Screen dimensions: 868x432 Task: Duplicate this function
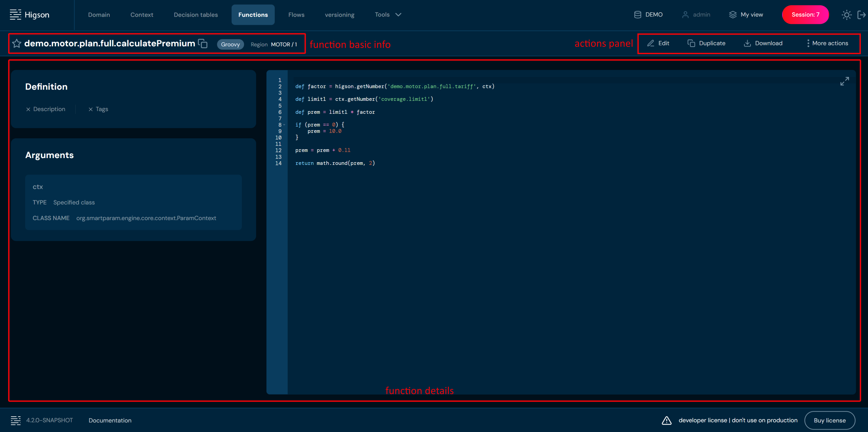tap(706, 43)
